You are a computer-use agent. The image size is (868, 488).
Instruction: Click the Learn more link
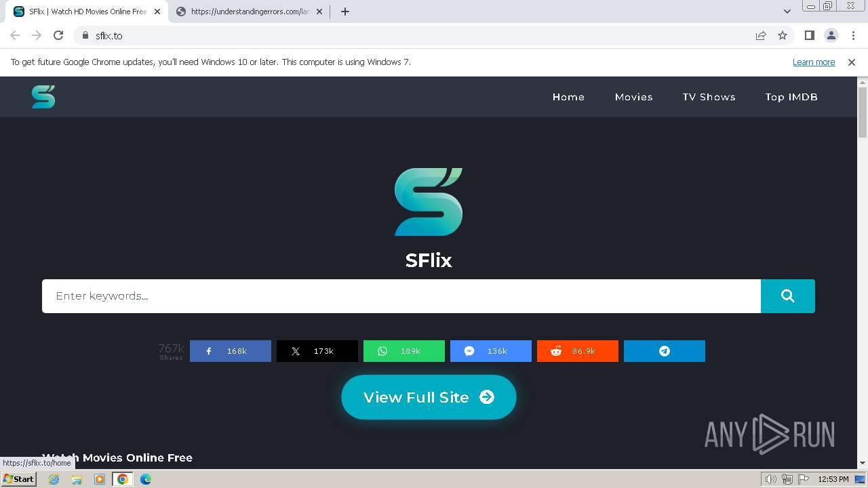point(814,62)
